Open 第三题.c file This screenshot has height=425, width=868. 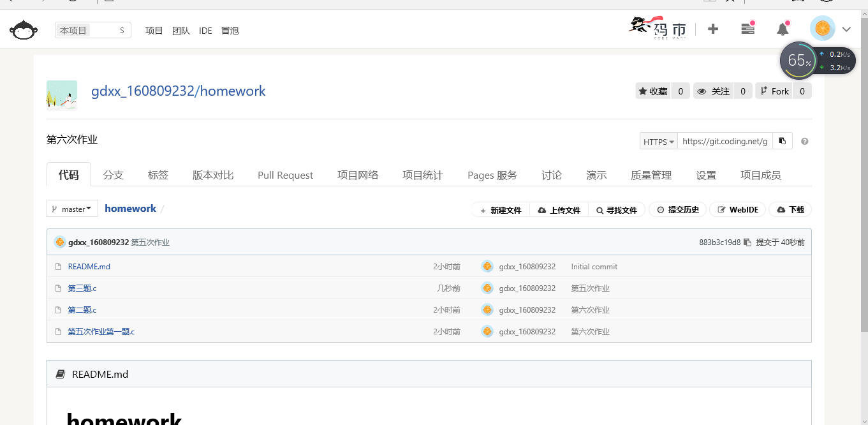click(x=82, y=288)
